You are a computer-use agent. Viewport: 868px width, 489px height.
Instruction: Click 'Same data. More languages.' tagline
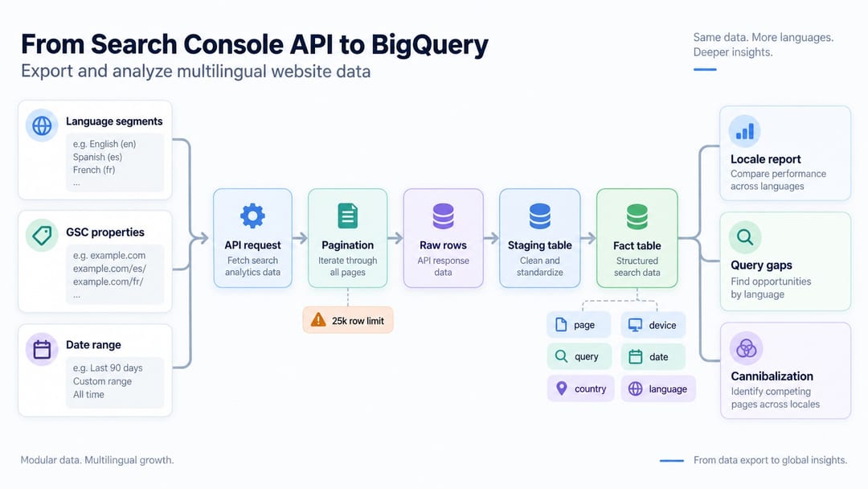tap(764, 38)
